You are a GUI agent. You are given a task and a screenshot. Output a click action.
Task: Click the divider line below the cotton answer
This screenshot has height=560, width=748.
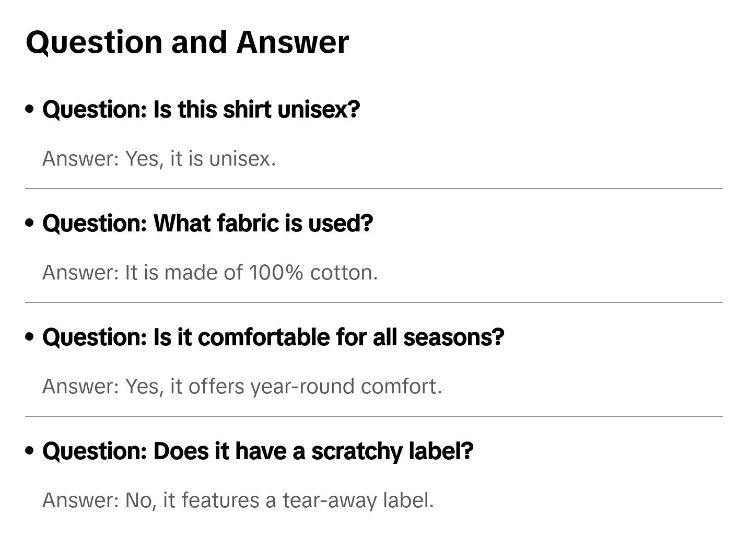tap(373, 302)
